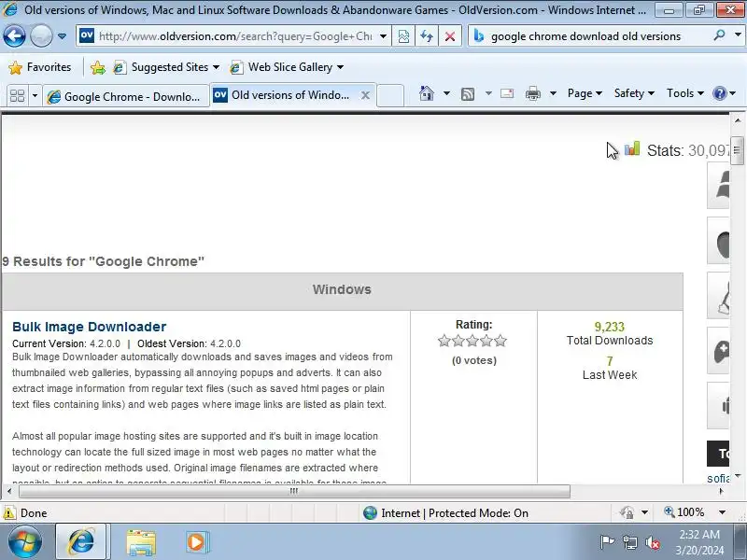Screen dimensions: 747x560
Task: Click the vertical scrollbar thumb
Action: [738, 150]
